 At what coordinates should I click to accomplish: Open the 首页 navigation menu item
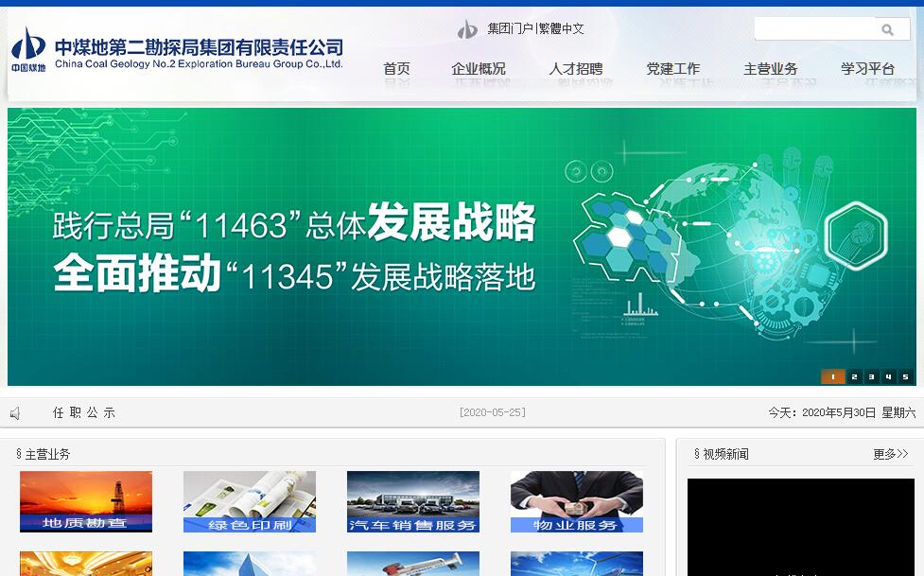pyautogui.click(x=396, y=69)
